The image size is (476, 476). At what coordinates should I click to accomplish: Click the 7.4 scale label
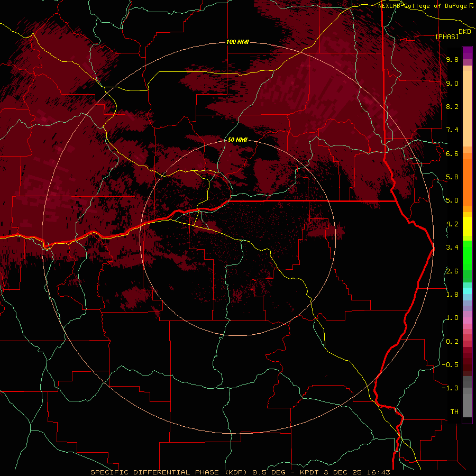(452, 130)
